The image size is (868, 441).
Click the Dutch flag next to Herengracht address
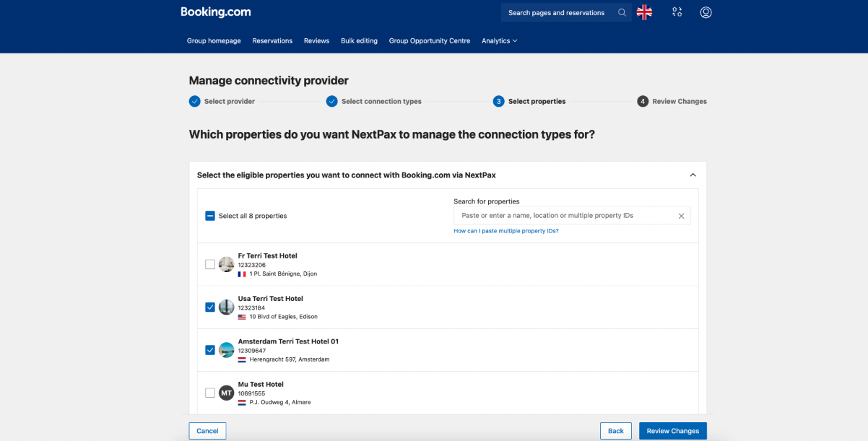coord(242,359)
